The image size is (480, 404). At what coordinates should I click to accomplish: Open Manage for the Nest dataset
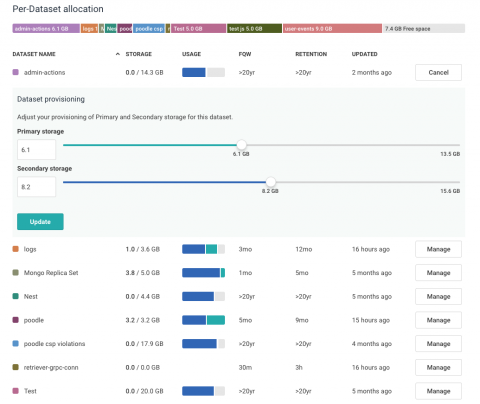coord(438,296)
